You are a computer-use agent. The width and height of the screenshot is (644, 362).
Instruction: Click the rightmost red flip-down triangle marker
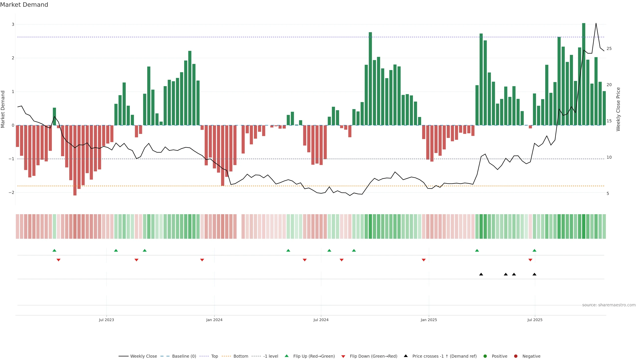[x=530, y=260]
